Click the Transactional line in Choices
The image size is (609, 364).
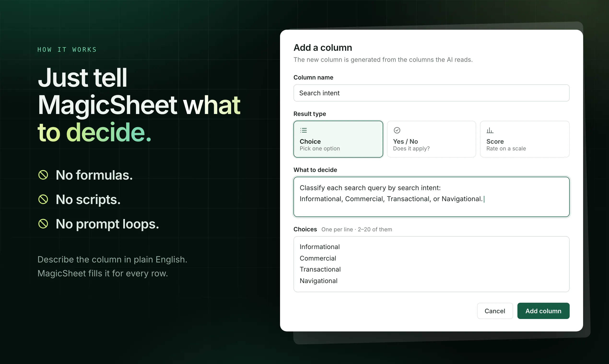(320, 269)
